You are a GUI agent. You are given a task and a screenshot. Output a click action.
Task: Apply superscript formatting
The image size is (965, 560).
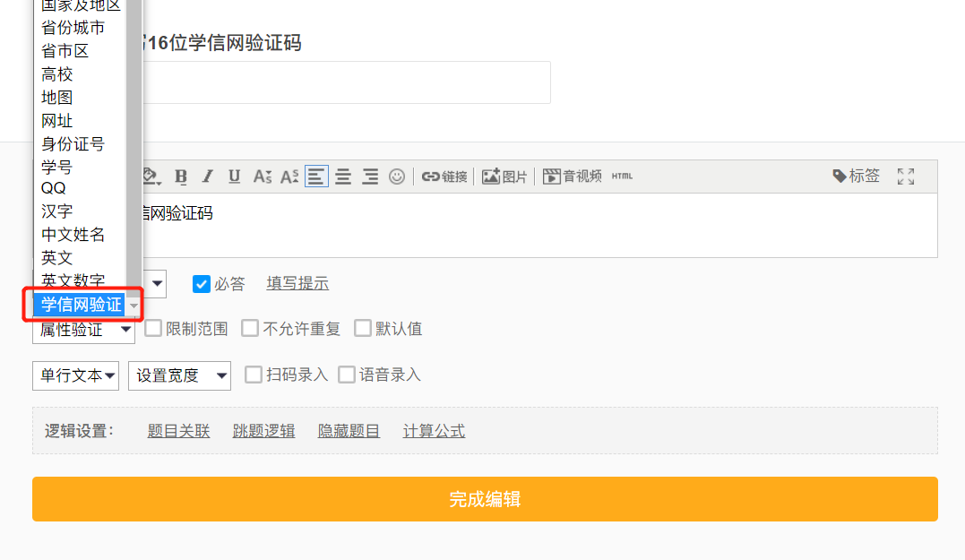[289, 177]
